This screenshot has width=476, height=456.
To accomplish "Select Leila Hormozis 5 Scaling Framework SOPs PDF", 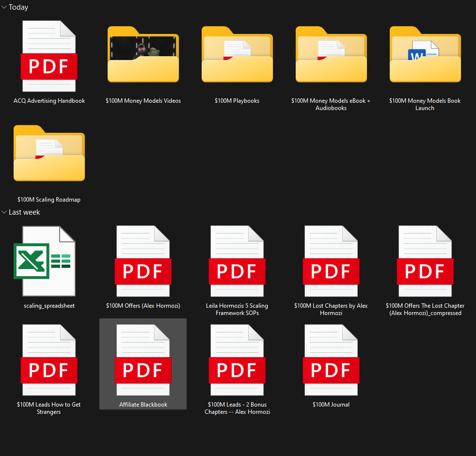I will pos(237,261).
